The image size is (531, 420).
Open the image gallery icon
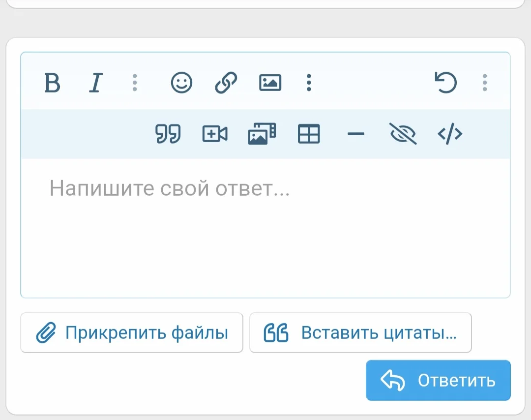tap(262, 134)
